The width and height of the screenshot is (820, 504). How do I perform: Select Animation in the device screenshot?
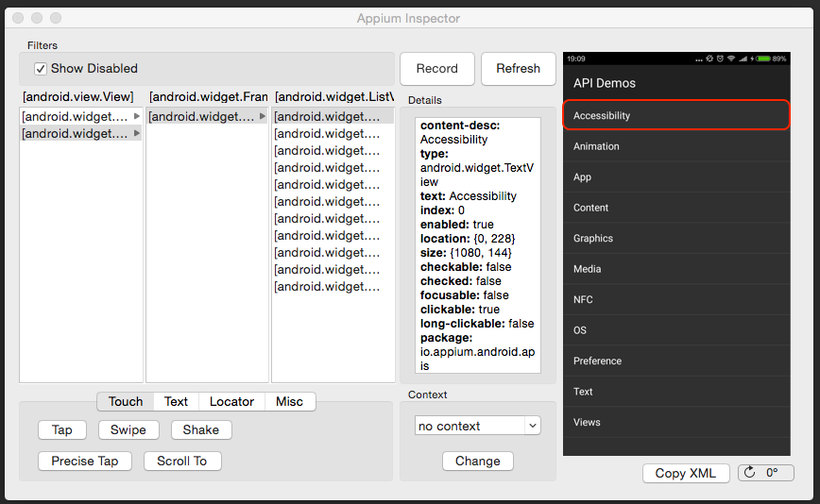pos(676,146)
